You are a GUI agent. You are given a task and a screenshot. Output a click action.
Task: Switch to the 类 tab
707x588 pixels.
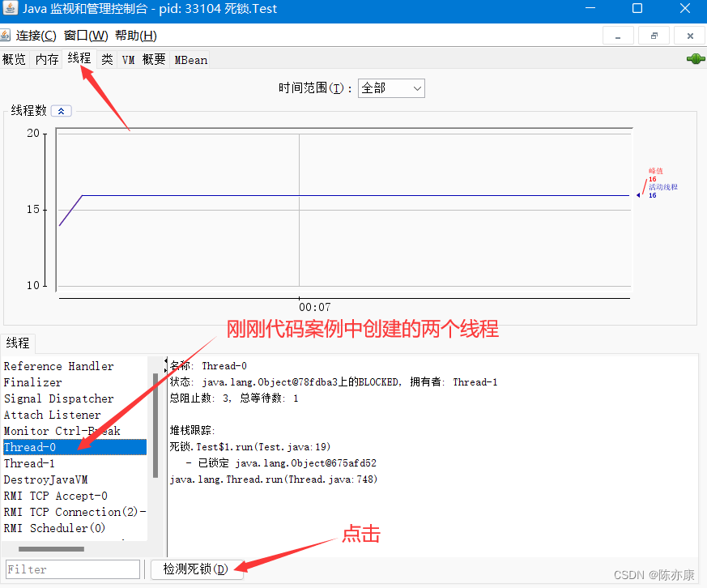coord(107,59)
